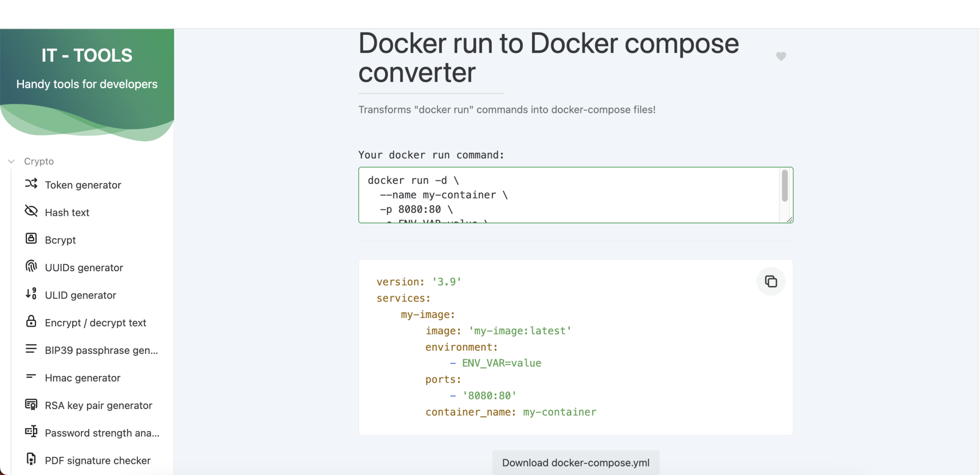Open the RSA key pair generator icon
Image resolution: width=980 pixels, height=475 pixels.
point(31,404)
